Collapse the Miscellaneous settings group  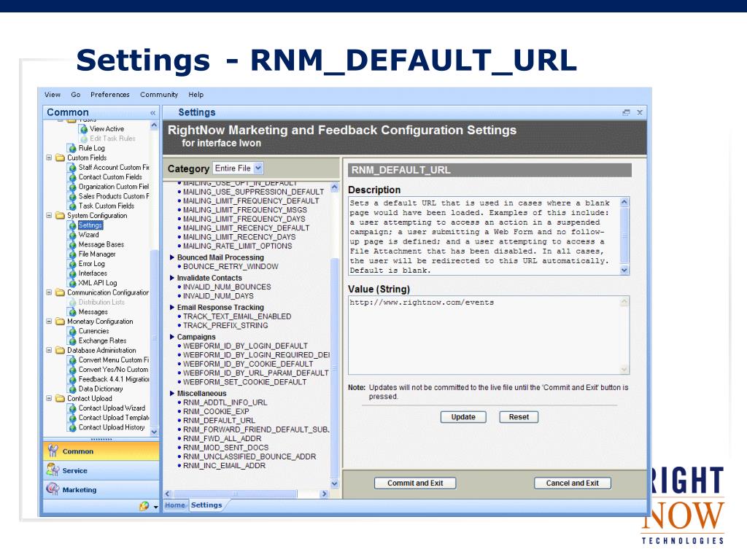(172, 394)
